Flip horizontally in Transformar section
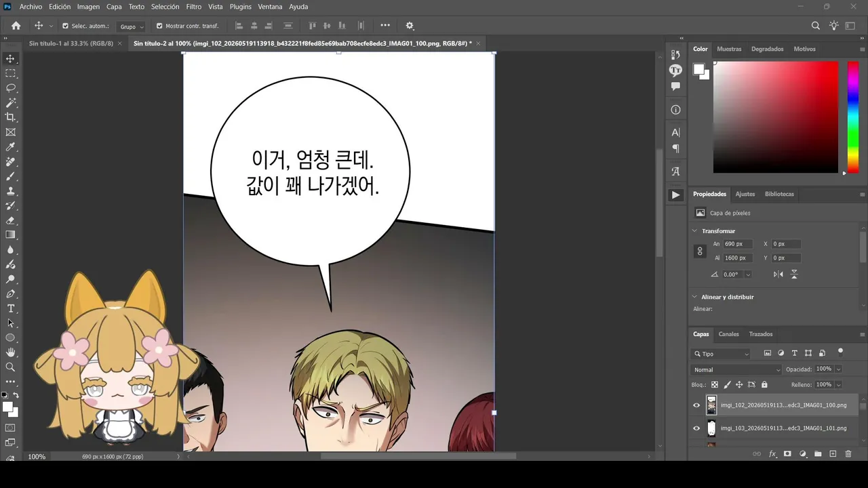The width and height of the screenshot is (868, 488). click(x=778, y=274)
